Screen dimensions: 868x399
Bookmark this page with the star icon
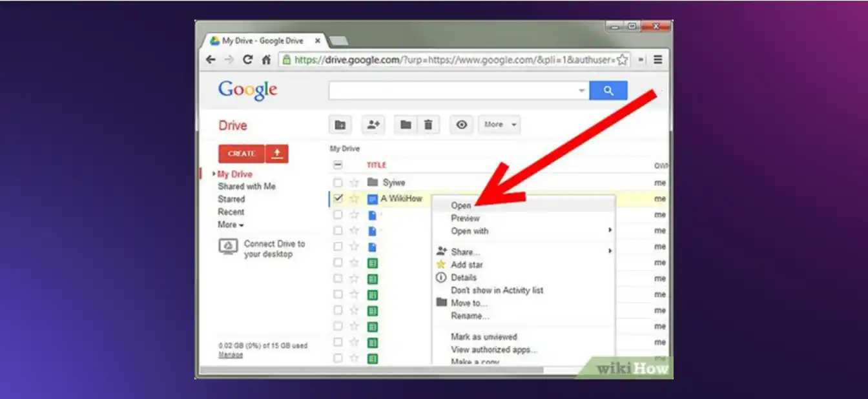pyautogui.click(x=622, y=59)
